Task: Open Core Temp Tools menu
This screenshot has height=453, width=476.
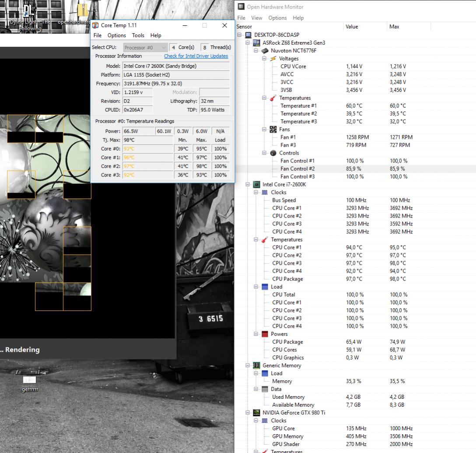Action: [x=138, y=35]
